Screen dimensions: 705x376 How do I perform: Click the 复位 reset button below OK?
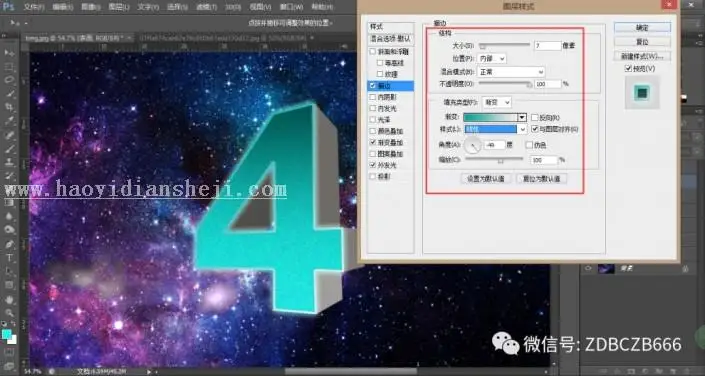[642, 42]
